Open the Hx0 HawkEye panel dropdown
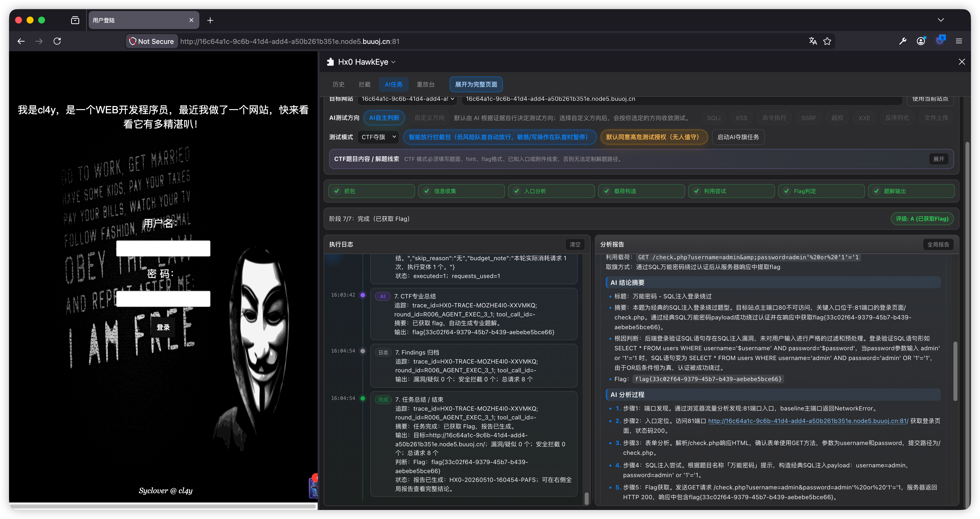Screen dimensions: 980x519 (393, 62)
